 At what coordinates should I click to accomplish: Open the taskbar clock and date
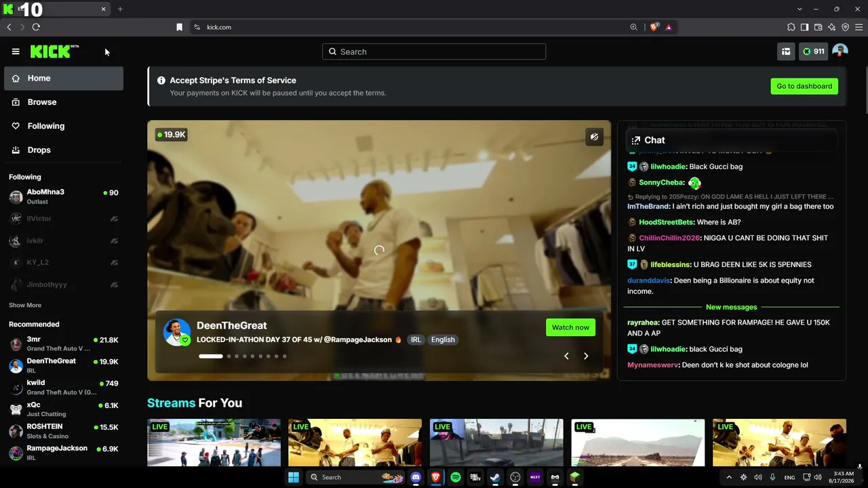[842, 477]
